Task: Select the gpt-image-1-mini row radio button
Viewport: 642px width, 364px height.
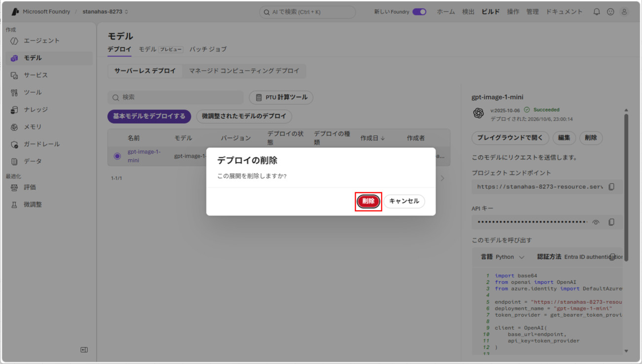Action: 117,156
